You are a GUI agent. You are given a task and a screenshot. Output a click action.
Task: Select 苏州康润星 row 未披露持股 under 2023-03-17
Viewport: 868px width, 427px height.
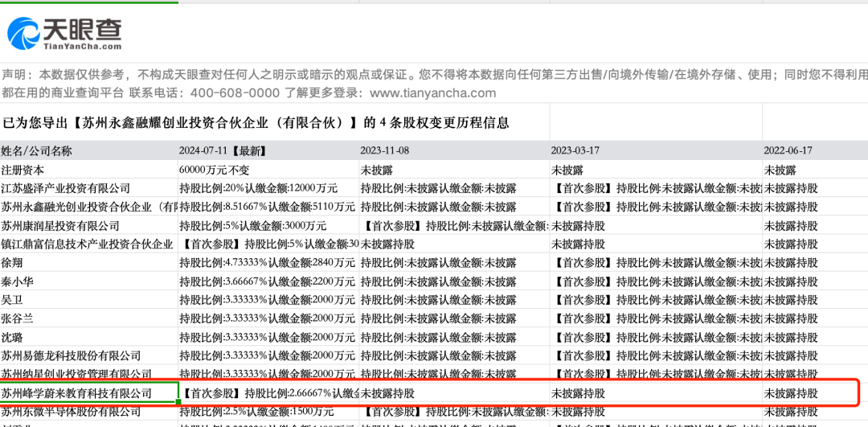click(x=656, y=225)
